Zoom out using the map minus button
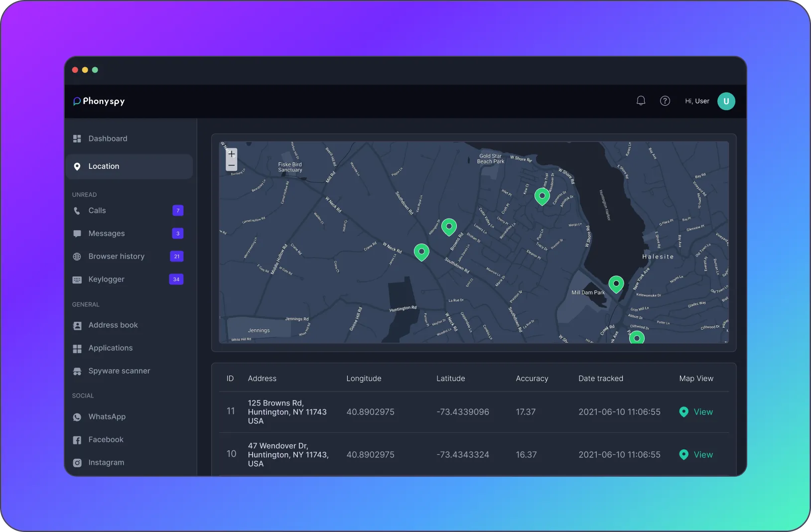The width and height of the screenshot is (811, 532). [x=231, y=165]
